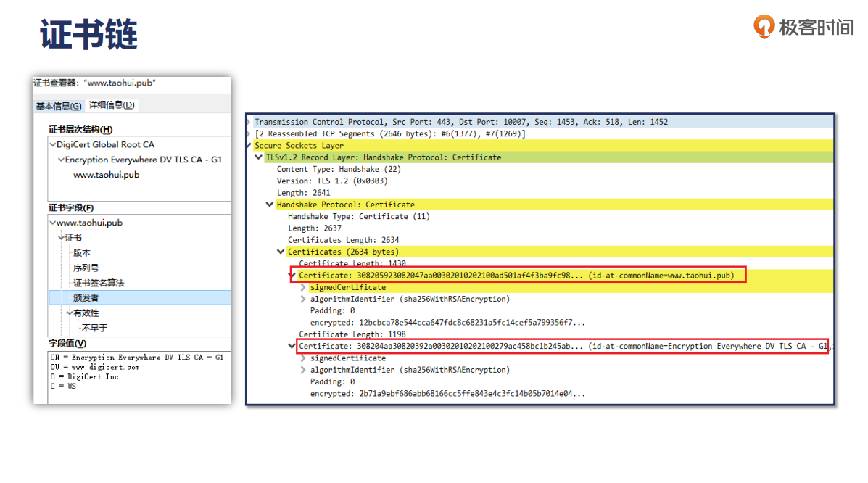868x483 pixels.
Task: Collapse Handshake Protocol: Certificate row
Action: point(270,205)
